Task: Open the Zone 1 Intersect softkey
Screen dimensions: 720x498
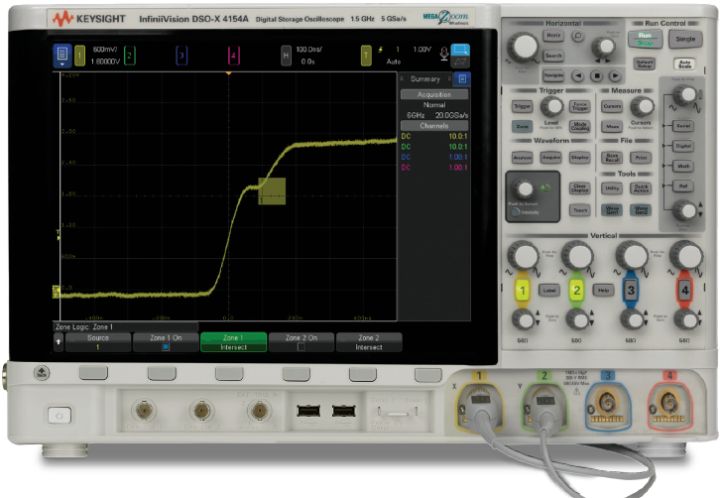Action: [233, 342]
